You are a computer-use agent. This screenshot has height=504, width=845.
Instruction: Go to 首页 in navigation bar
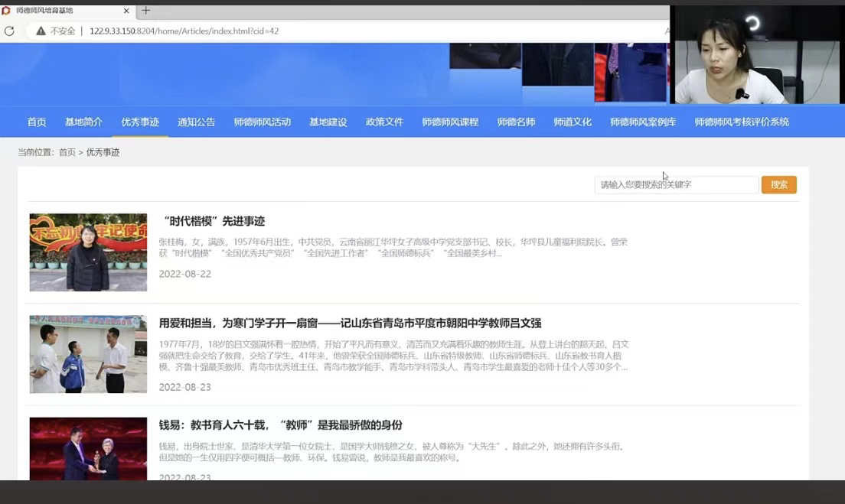pos(37,122)
